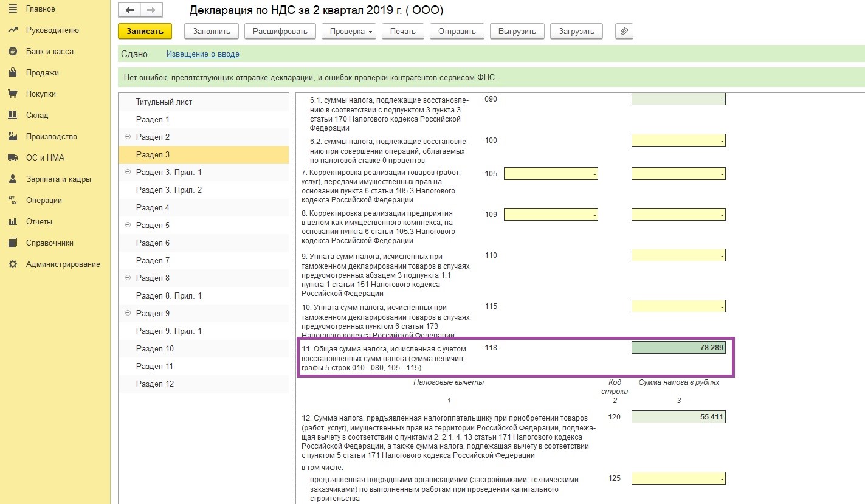Select Раздел 12 in the section list

point(204,384)
